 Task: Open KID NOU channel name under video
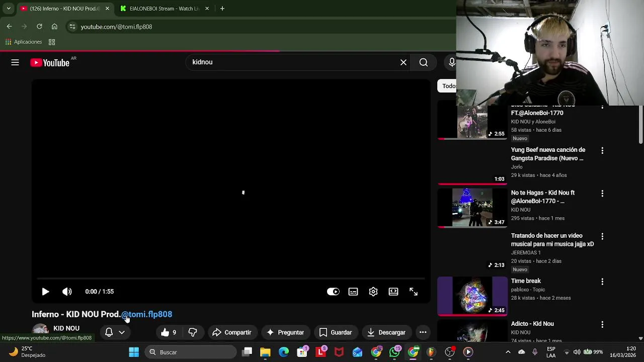(x=66, y=328)
